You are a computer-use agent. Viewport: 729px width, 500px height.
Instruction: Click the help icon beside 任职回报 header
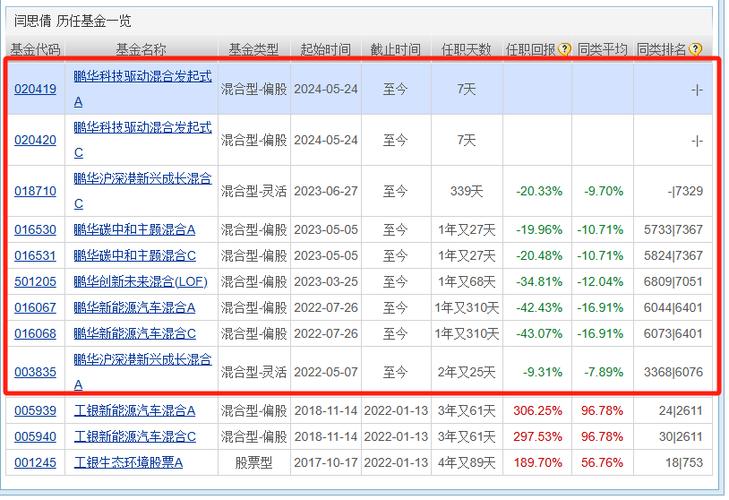[564, 49]
